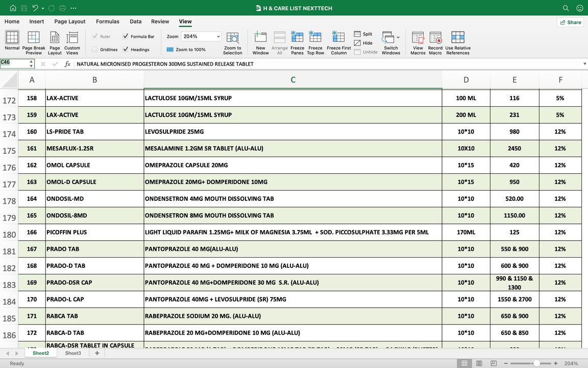Switch to Page Break Preview

(x=34, y=43)
